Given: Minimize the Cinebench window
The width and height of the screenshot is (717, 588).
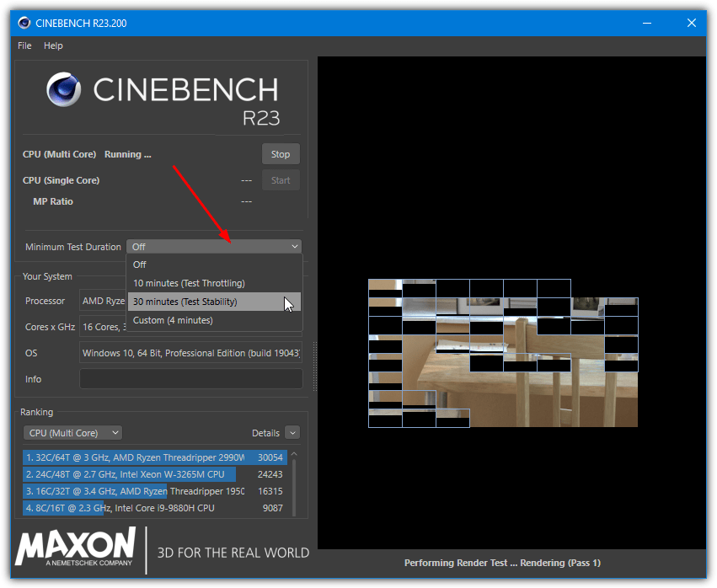Looking at the screenshot, I should click(647, 23).
